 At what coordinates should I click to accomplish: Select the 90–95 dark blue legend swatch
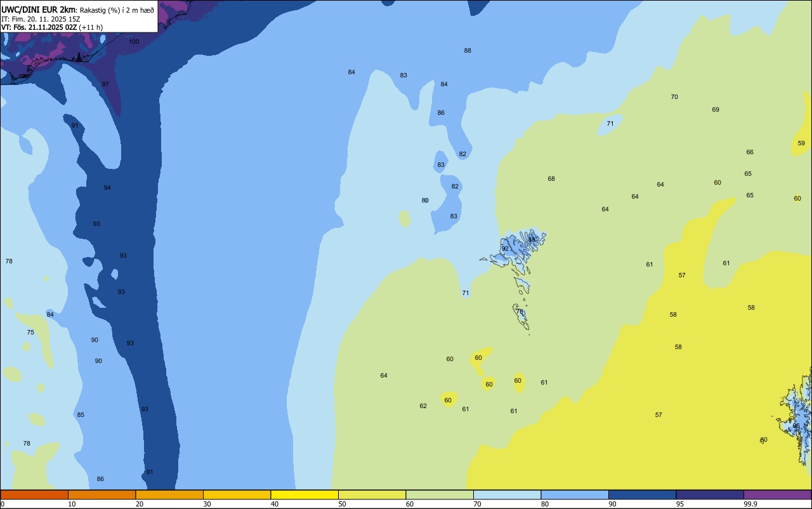642,494
